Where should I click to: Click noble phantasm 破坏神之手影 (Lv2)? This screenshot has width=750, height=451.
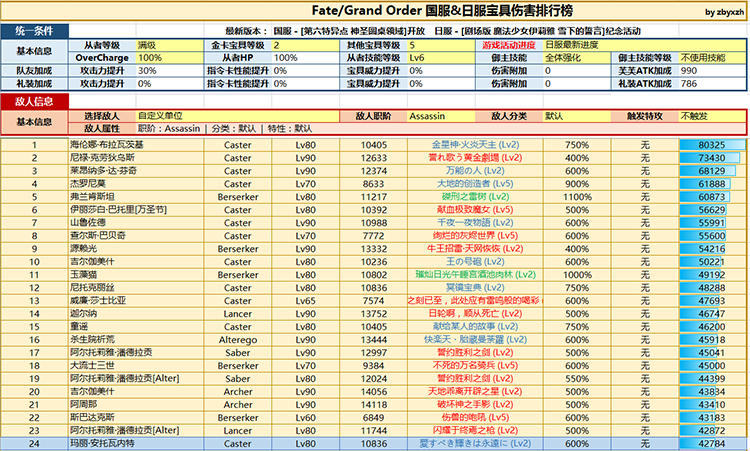pos(475,405)
